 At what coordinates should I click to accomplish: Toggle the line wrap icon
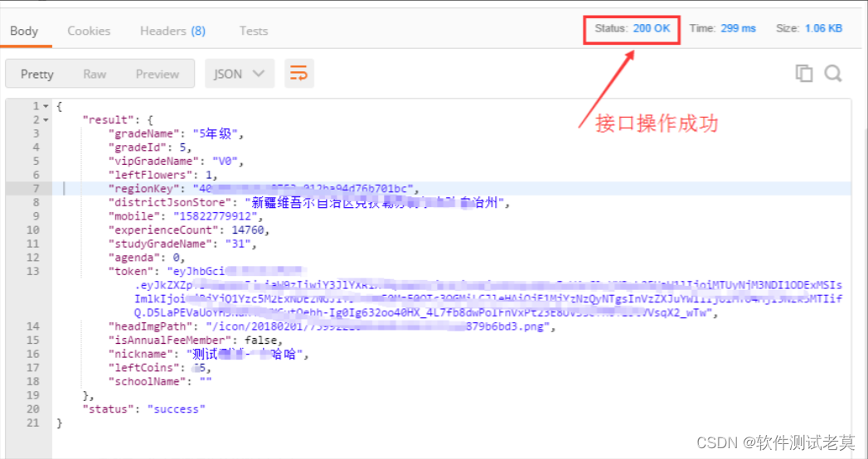tap(299, 74)
